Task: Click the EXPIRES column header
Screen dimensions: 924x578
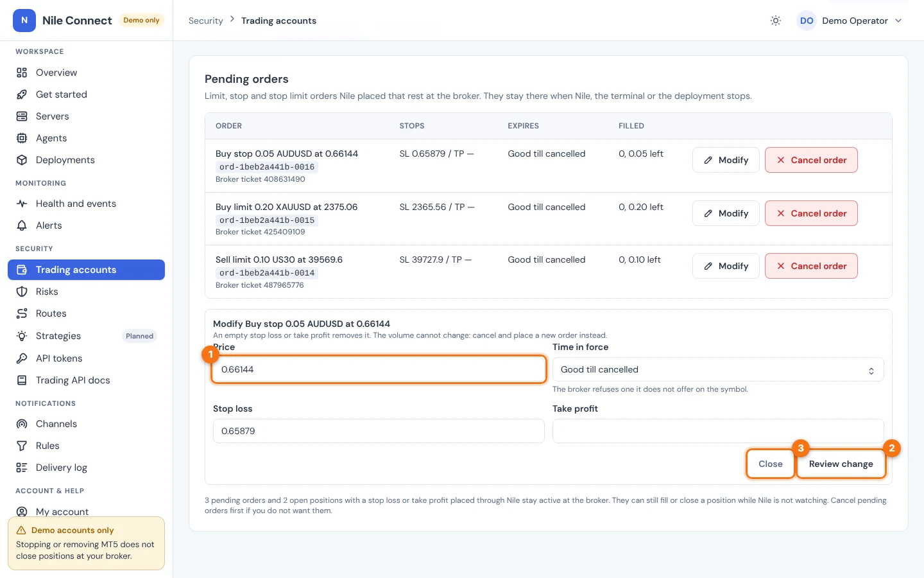Action: click(524, 126)
